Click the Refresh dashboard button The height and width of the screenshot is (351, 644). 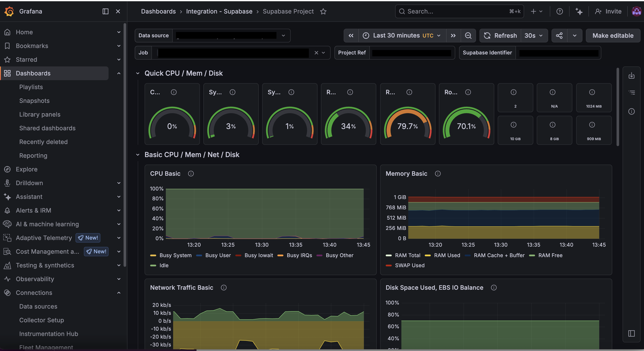point(500,36)
